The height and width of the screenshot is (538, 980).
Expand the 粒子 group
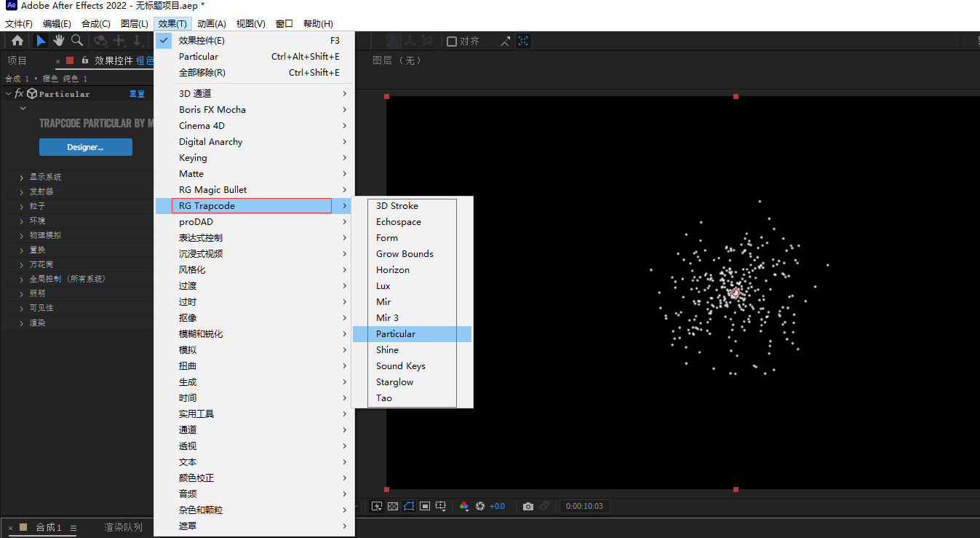pyautogui.click(x=22, y=206)
